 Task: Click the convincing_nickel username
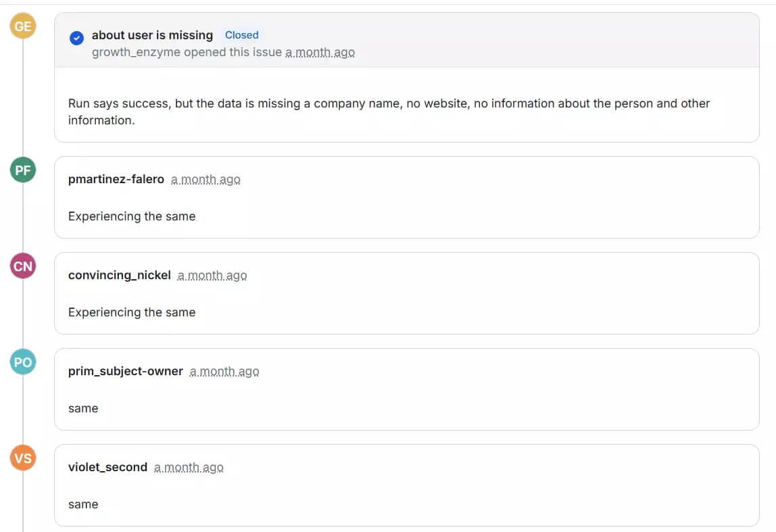coord(119,275)
